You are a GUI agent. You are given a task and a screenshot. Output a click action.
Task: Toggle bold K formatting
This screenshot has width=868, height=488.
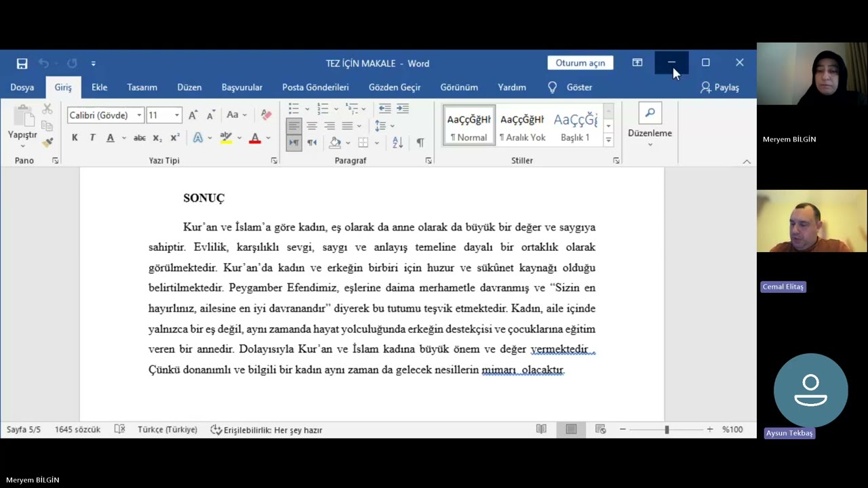75,138
